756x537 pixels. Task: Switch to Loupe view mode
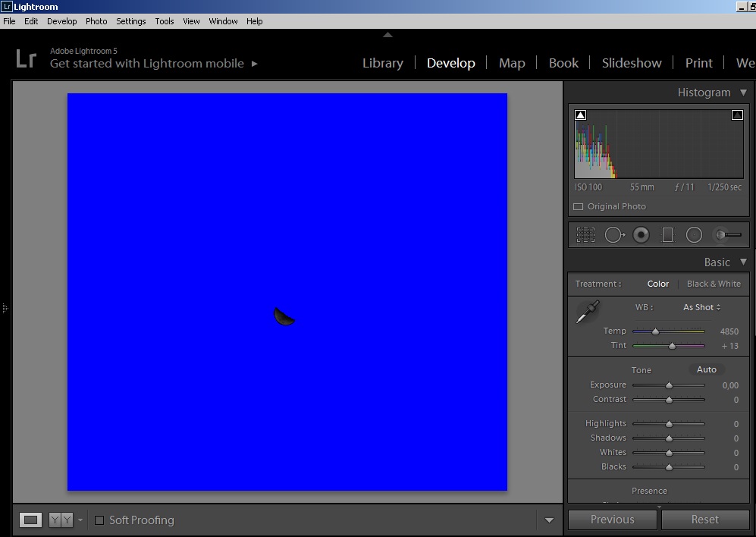pyautogui.click(x=31, y=520)
